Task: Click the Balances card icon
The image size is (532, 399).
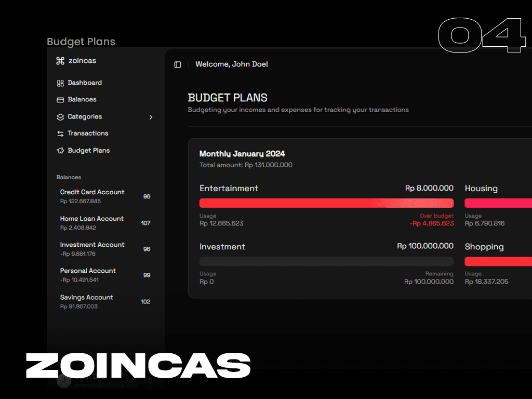Action: click(x=60, y=100)
